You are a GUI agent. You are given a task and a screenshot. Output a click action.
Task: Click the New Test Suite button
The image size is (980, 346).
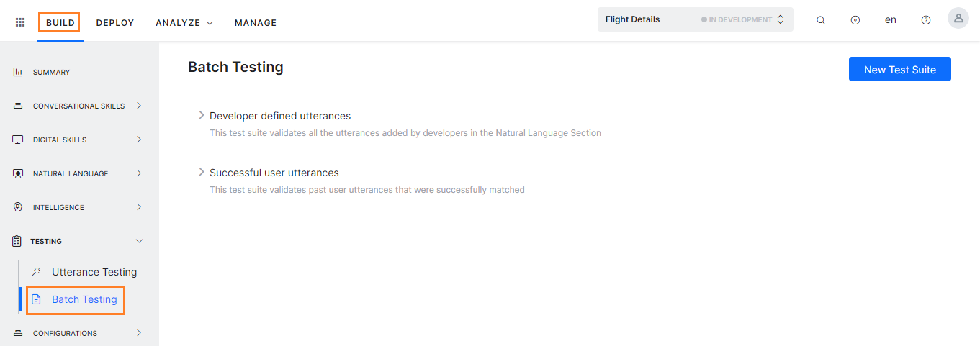point(899,69)
